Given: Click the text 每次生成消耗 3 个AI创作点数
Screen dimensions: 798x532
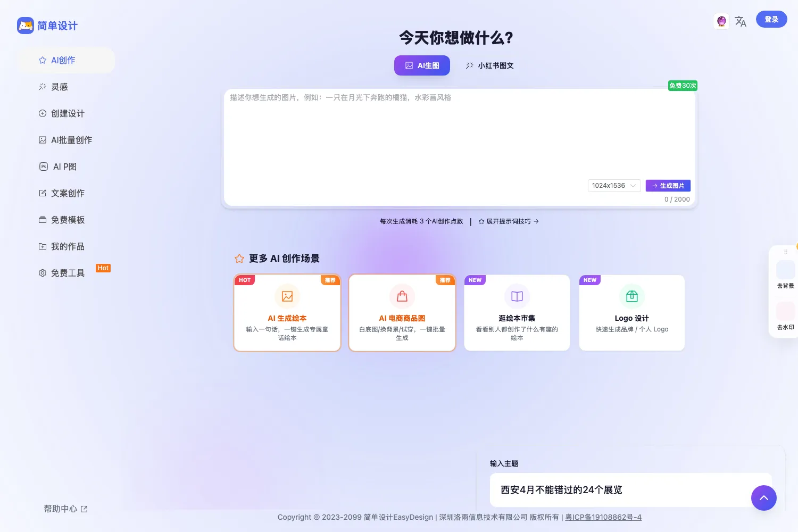Looking at the screenshot, I should (421, 221).
